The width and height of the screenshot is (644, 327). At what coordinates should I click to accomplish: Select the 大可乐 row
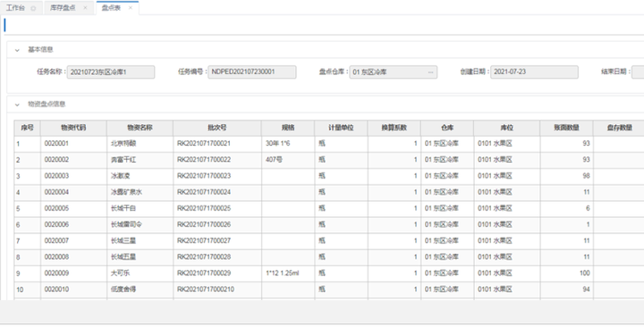tap(328, 273)
